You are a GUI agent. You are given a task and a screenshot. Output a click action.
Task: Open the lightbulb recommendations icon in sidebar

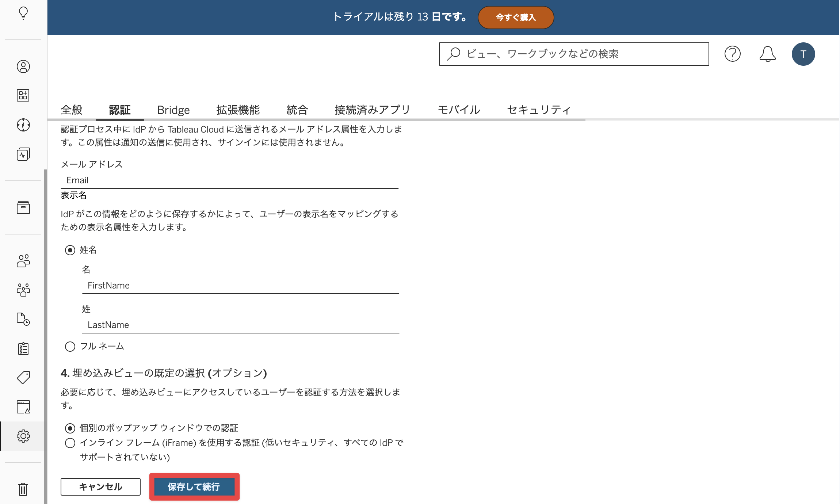click(23, 13)
